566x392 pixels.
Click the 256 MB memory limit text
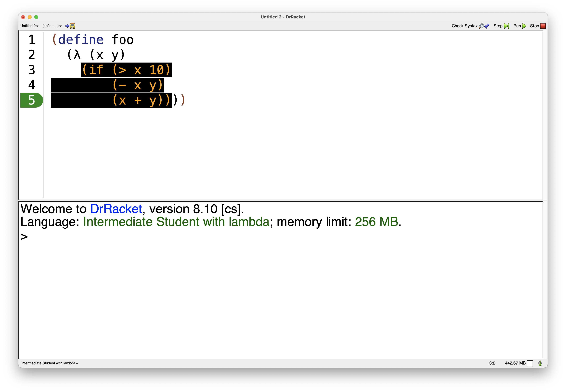click(x=376, y=222)
